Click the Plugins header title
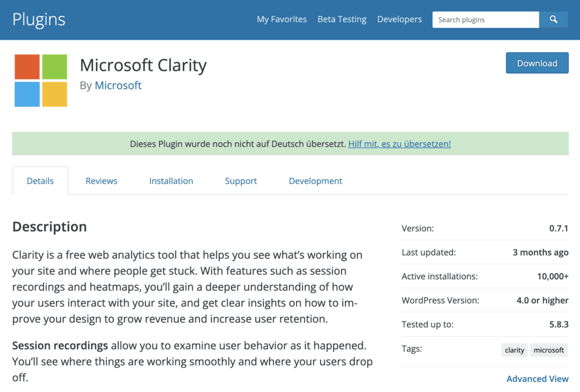 (x=39, y=20)
